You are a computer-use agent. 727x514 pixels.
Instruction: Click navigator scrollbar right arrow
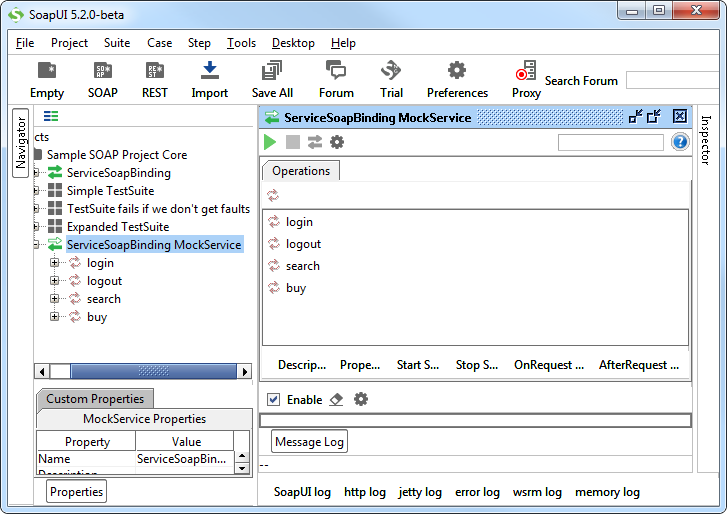244,371
